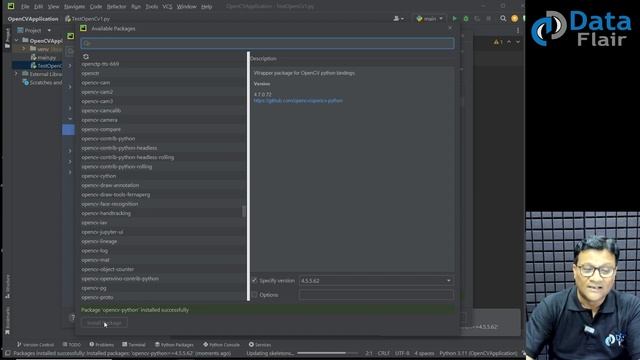
Task: Click the Updating skeletons progress bar
Action: 327,353
